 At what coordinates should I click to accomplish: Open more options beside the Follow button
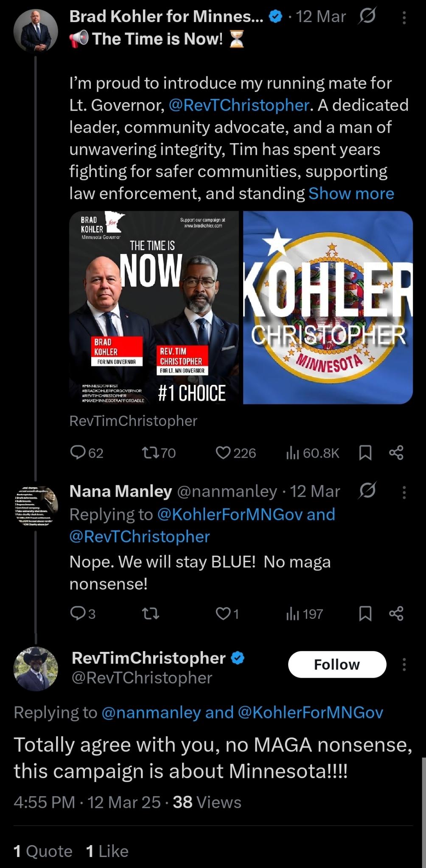pos(404,664)
